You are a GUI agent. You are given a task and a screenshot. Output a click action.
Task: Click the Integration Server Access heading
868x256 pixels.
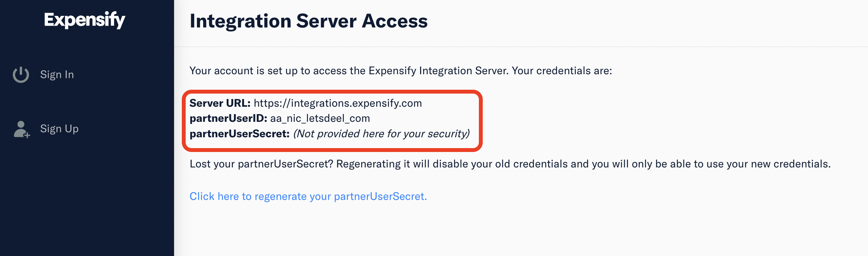[308, 21]
